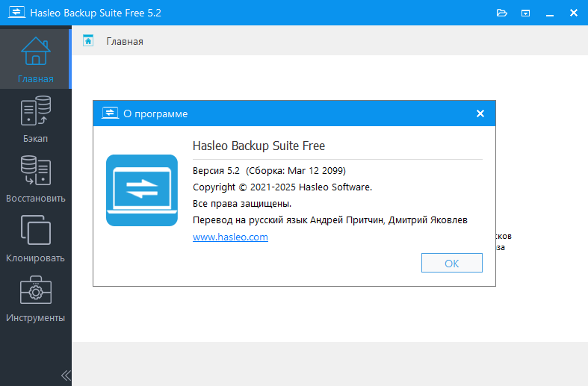The height and width of the screenshot is (386, 588).
Task: Click the Версия 5.2 build text
Action: (x=269, y=171)
